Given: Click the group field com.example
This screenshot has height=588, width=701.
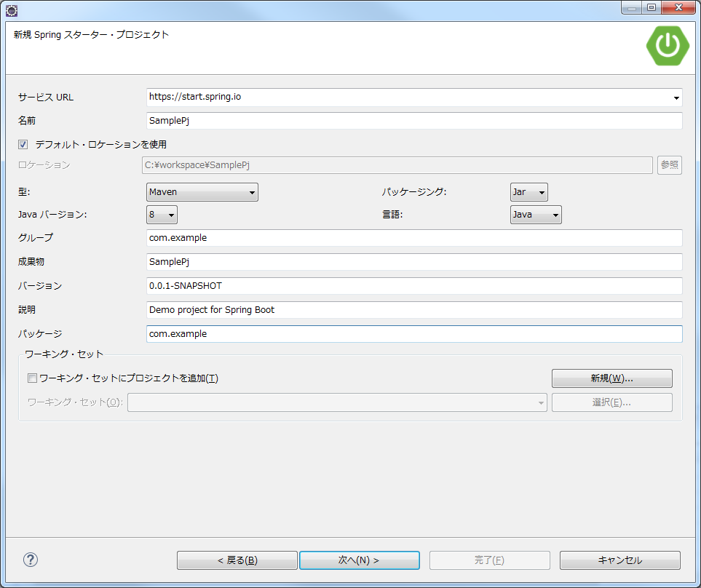Looking at the screenshot, I should click(414, 238).
